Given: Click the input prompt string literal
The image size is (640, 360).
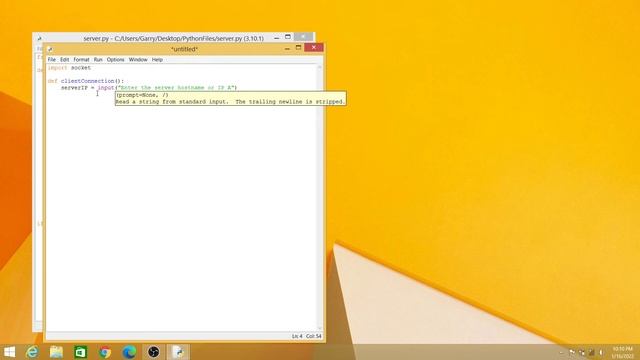Looking at the screenshot, I should (176, 88).
